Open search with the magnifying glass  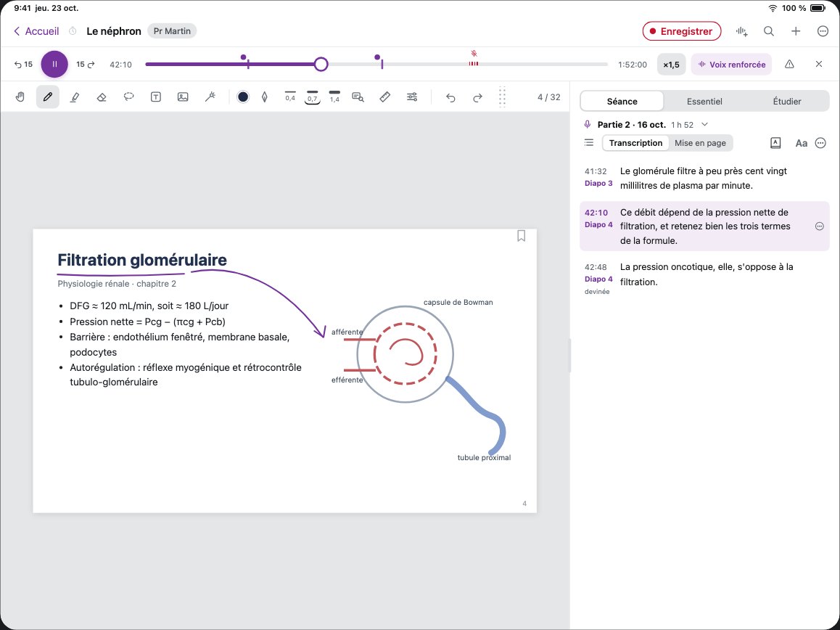tap(769, 31)
